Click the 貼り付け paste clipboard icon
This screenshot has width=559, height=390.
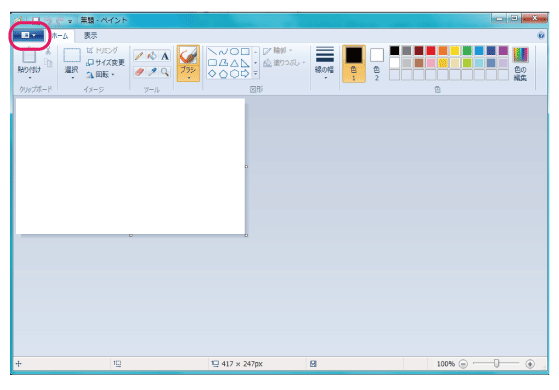(x=29, y=56)
